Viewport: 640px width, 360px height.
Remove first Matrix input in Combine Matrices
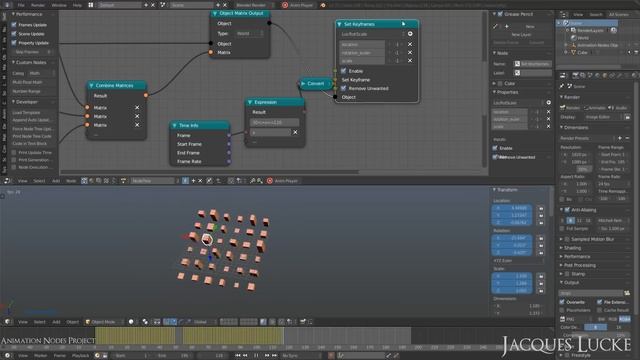tap(137, 107)
